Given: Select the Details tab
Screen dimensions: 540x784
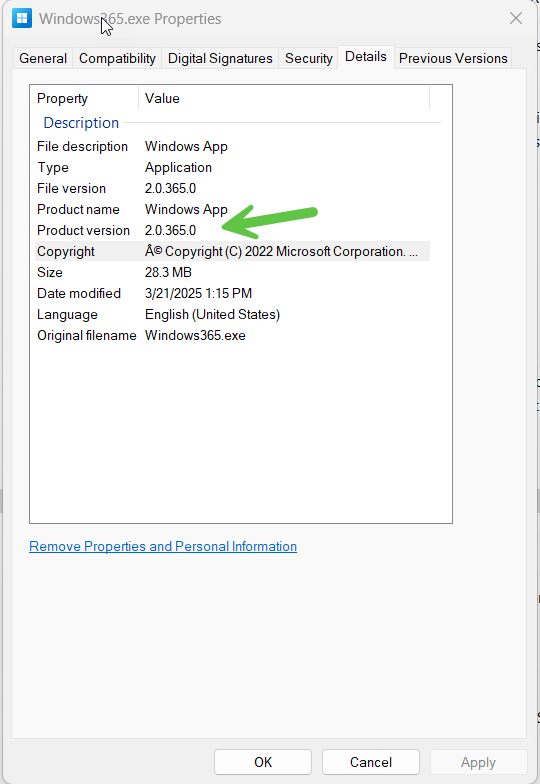Looking at the screenshot, I should pos(366,56).
